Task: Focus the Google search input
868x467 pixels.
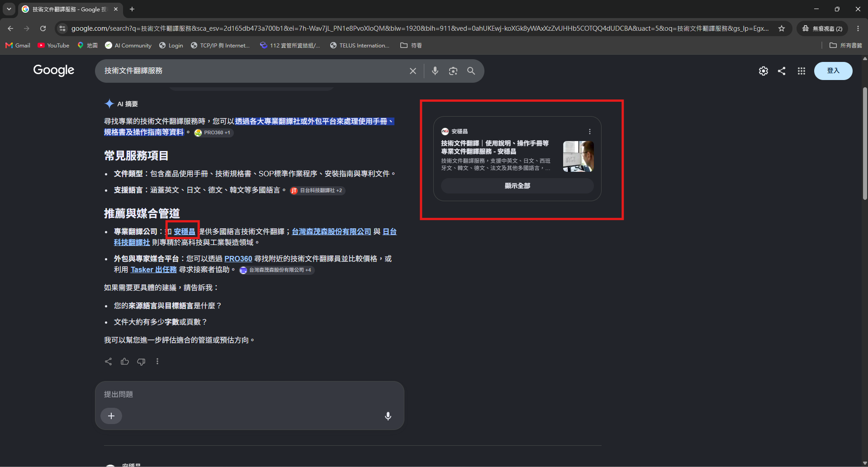Action: 253,71
